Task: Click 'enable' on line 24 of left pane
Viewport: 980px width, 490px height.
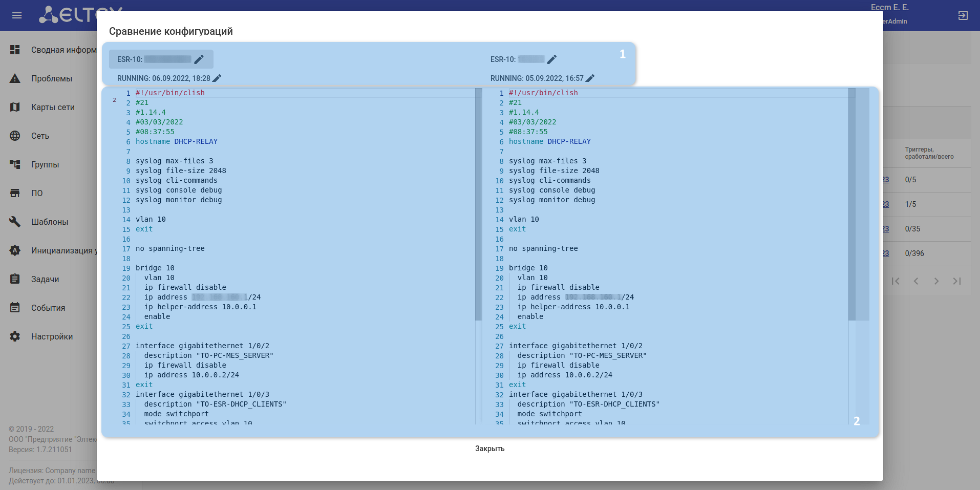Action: click(157, 316)
